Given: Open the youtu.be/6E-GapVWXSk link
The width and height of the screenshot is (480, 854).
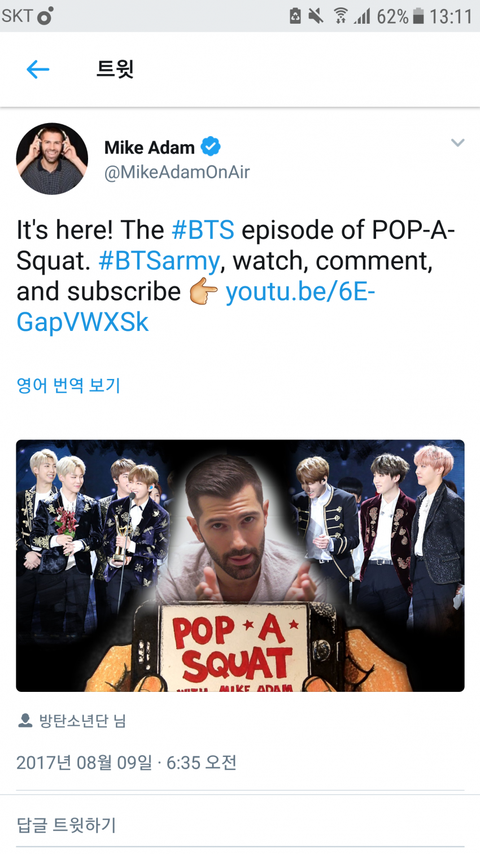Looking at the screenshot, I should click(196, 307).
